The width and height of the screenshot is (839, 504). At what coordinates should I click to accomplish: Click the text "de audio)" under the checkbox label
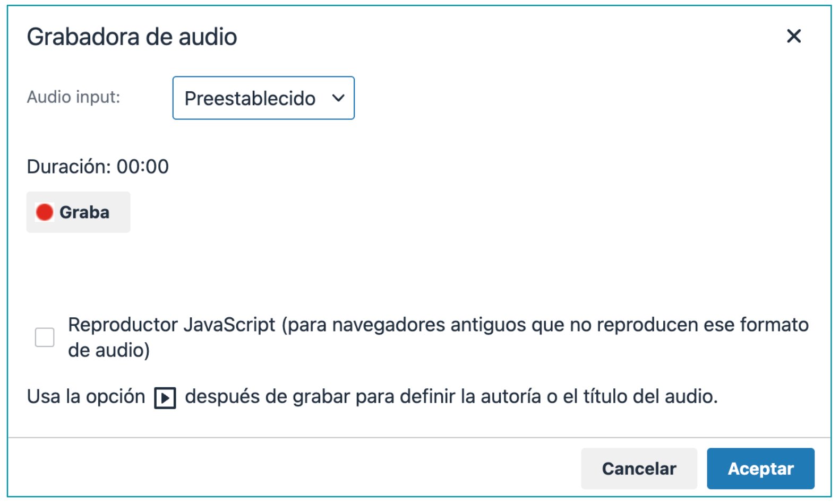pos(109,350)
